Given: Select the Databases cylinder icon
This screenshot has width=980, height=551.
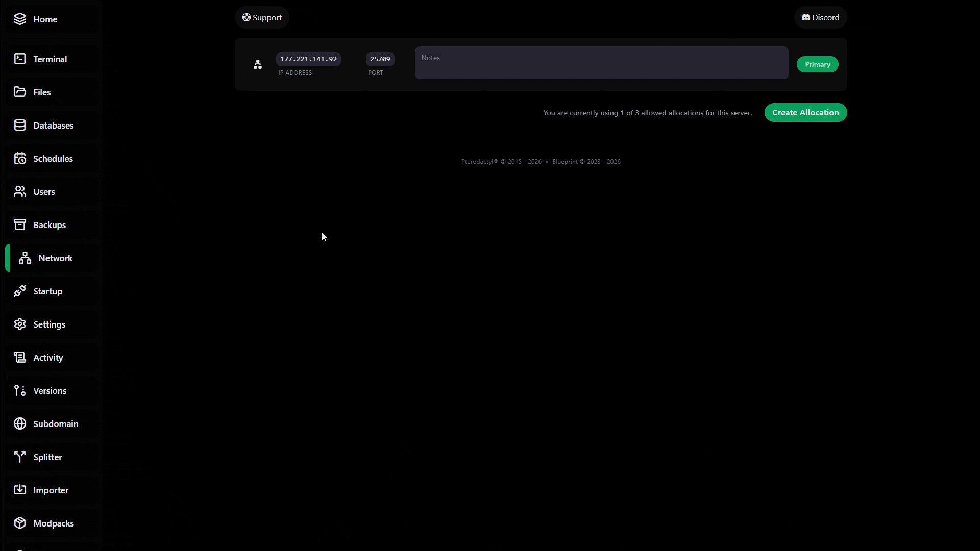Looking at the screenshot, I should [20, 126].
